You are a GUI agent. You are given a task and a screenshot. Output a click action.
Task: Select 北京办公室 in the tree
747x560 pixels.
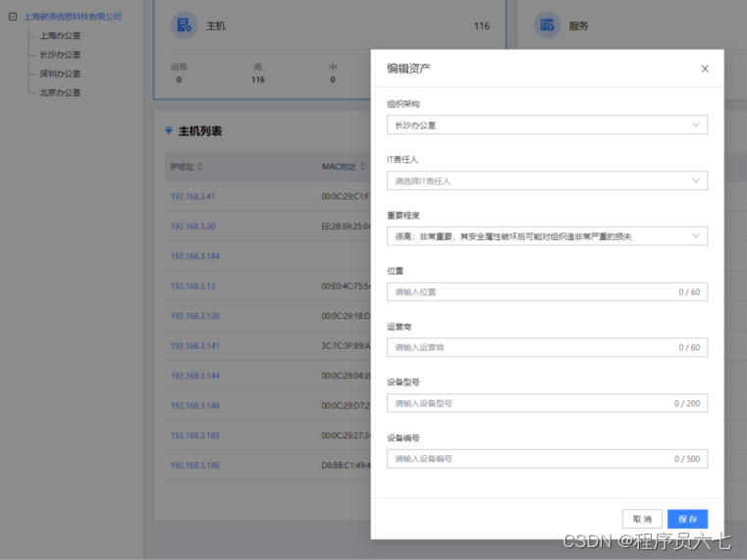(60, 93)
